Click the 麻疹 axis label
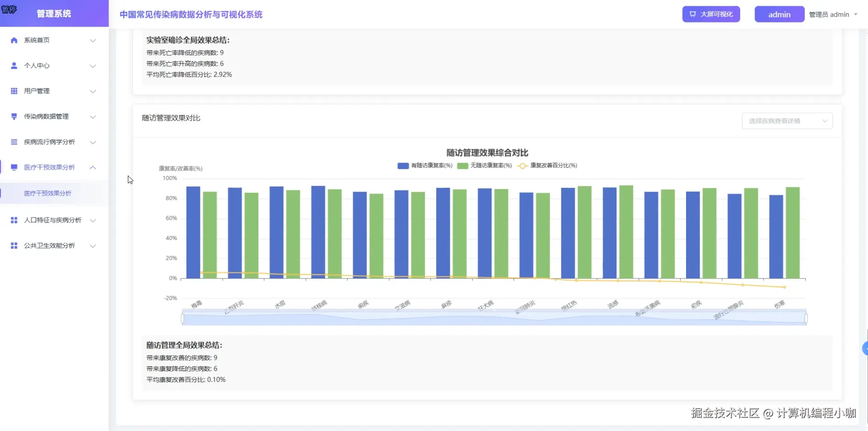 click(447, 305)
